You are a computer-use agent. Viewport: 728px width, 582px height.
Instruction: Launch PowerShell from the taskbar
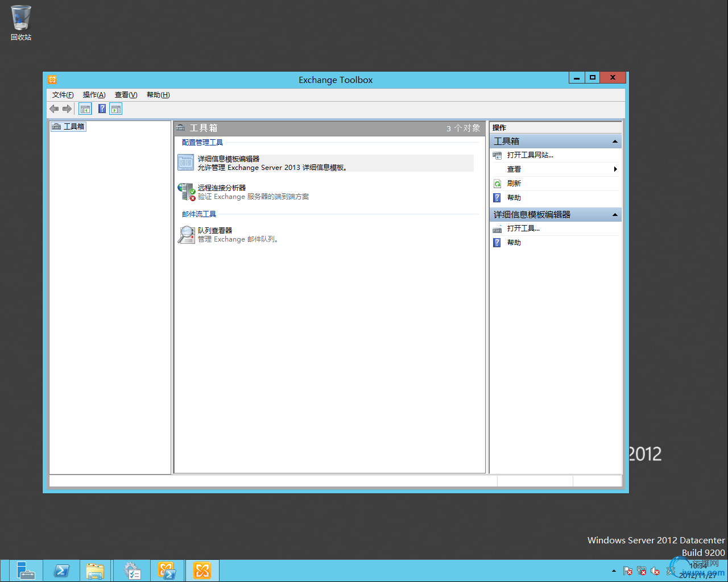(x=61, y=571)
